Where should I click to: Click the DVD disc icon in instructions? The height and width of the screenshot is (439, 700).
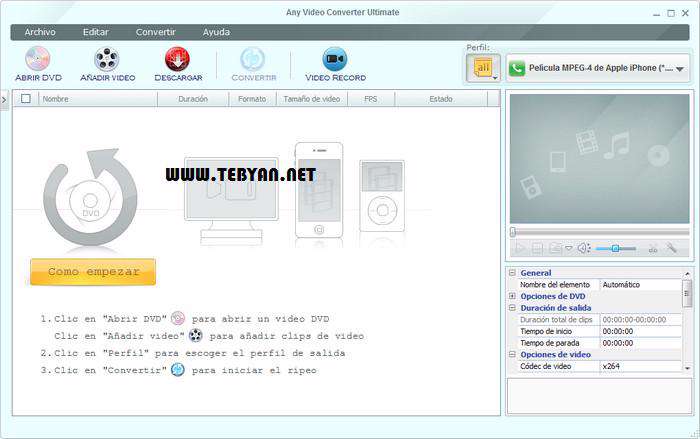click(178, 318)
